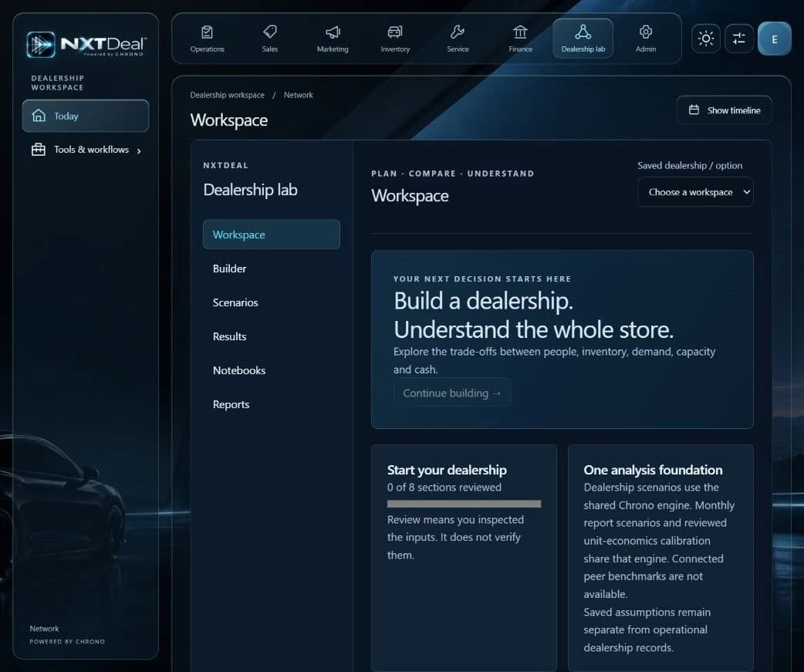
Task: Click Continue building button
Action: tap(451, 393)
